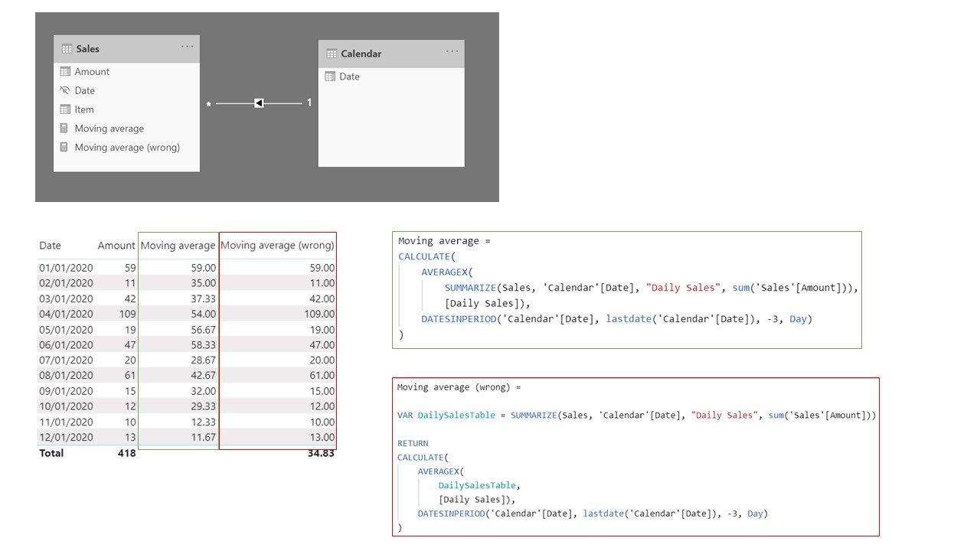Click the 01/01/2020 date cell
The height and width of the screenshot is (551, 980).
pyautogui.click(x=66, y=268)
